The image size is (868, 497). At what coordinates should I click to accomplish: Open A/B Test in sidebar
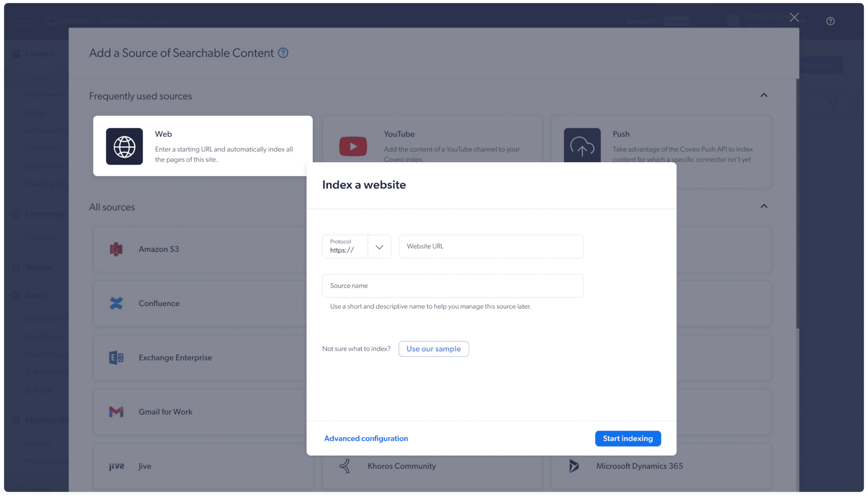coord(39,390)
